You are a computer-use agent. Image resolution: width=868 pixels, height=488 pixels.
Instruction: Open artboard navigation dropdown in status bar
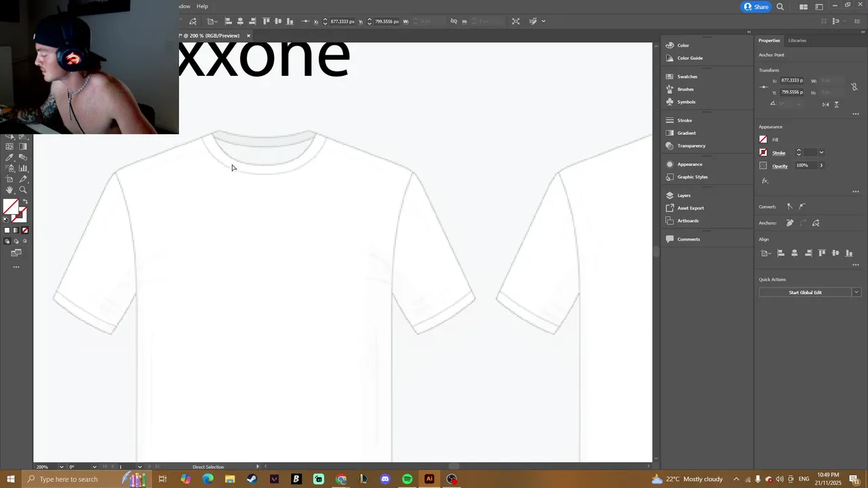140,466
